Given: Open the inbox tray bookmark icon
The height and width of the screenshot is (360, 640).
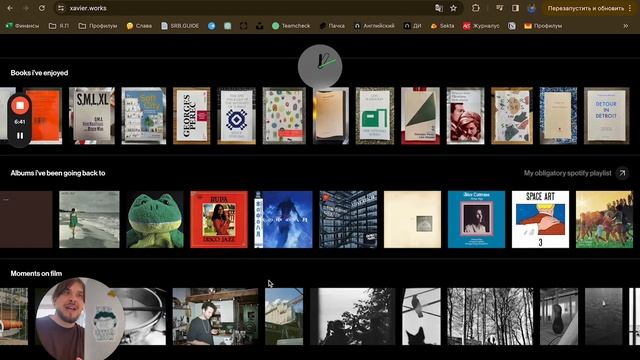Looking at the screenshot, I should tap(259, 26).
